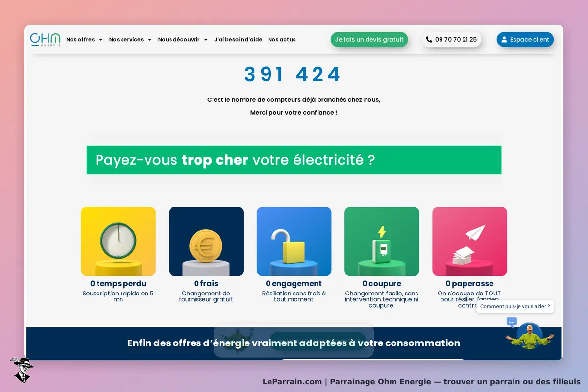Click Résiliation sans frais text

click(294, 296)
